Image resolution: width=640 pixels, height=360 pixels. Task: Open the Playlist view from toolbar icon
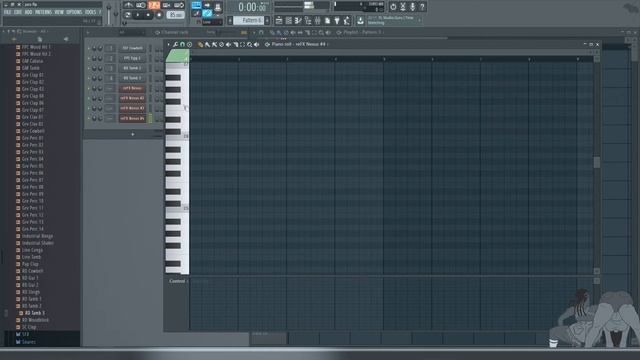(279, 20)
